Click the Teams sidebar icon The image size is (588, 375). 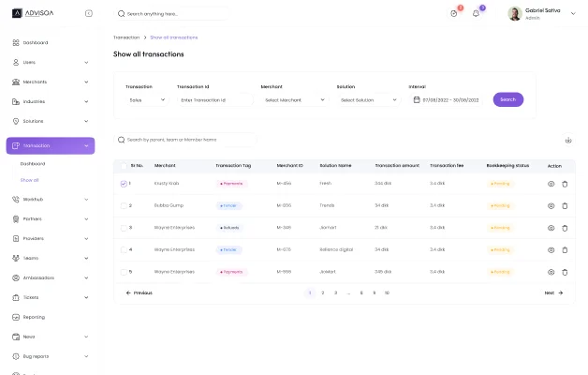pos(16,258)
